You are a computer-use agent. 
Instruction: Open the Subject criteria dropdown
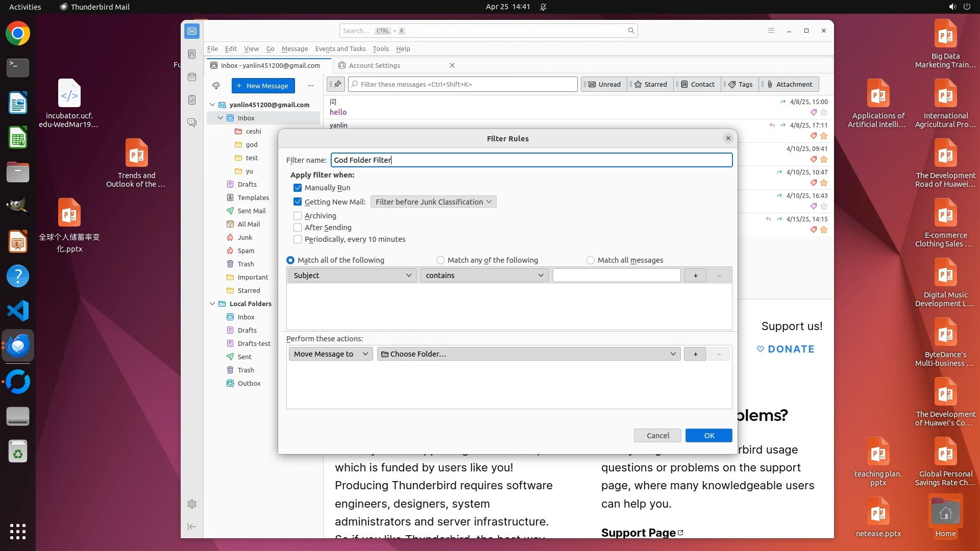click(x=352, y=275)
